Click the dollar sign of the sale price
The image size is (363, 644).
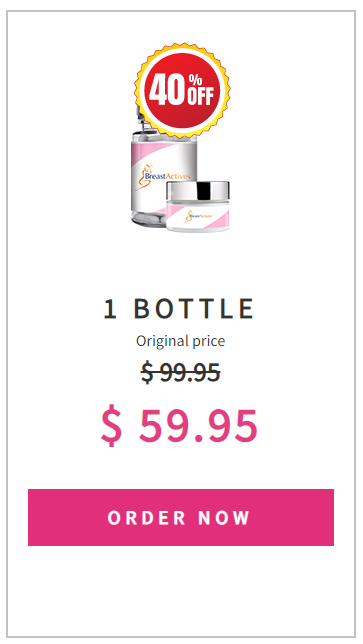[x=111, y=425]
